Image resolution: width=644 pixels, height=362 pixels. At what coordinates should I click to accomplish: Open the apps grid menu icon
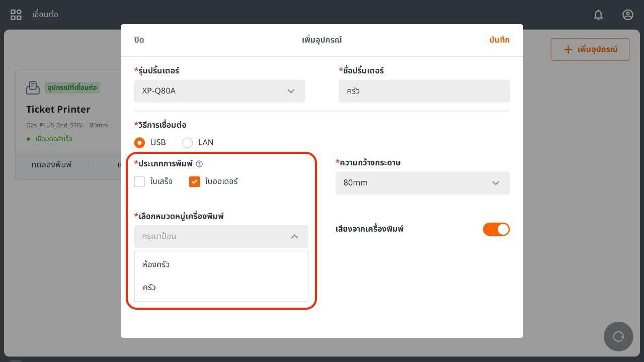tap(16, 15)
